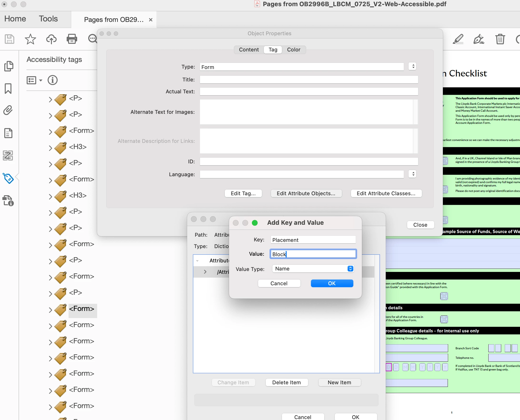The width and height of the screenshot is (520, 420).
Task: Click Edit Attribute Classes button
Action: tap(386, 193)
